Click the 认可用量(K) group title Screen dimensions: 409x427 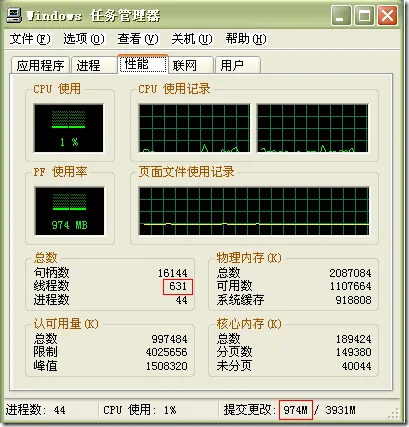click(x=66, y=324)
